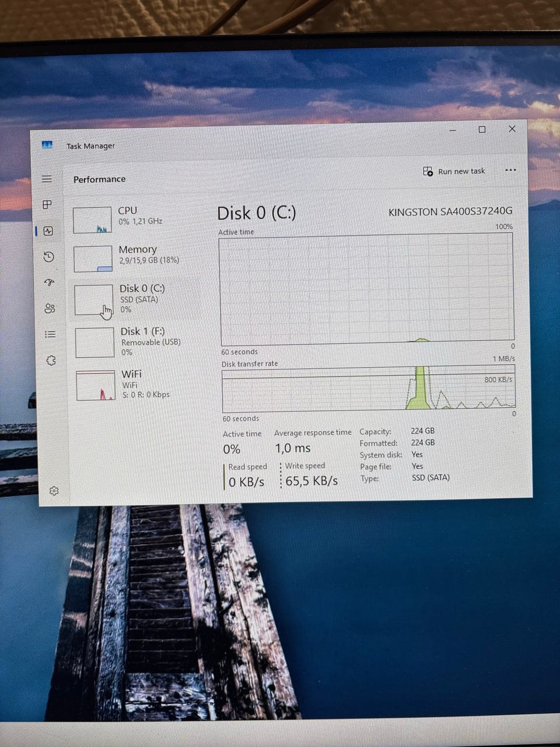
Task: Click the Page file Yes value
Action: [x=417, y=466]
